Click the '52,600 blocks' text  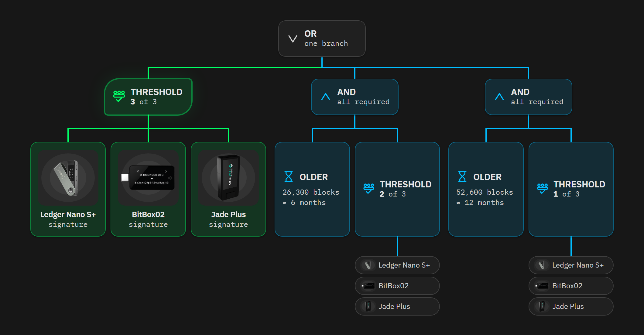485,192
